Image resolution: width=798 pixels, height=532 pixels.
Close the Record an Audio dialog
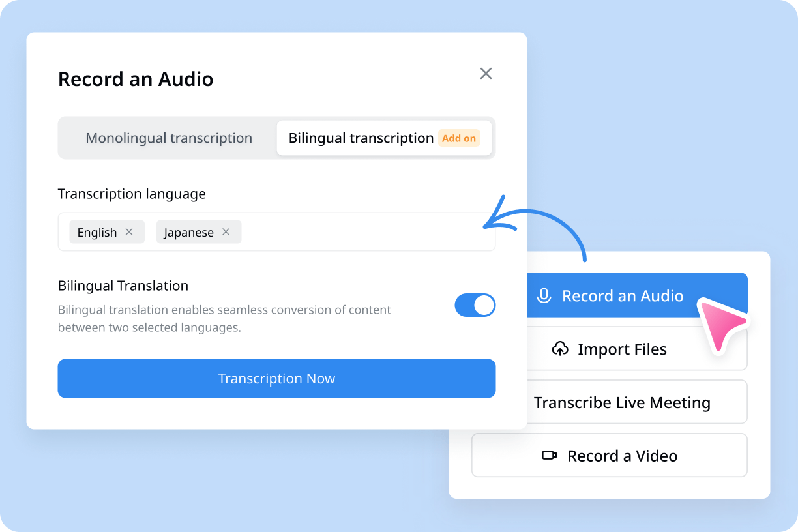[x=486, y=74]
